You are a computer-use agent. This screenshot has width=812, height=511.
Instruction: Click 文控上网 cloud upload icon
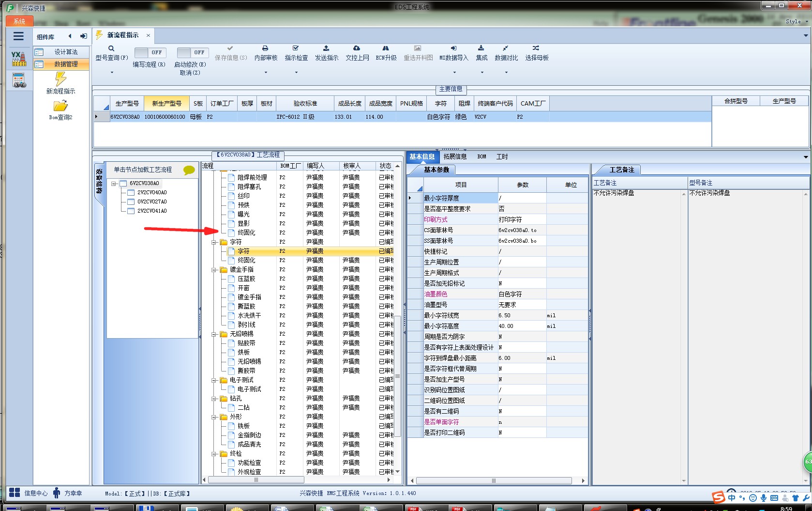(x=357, y=48)
